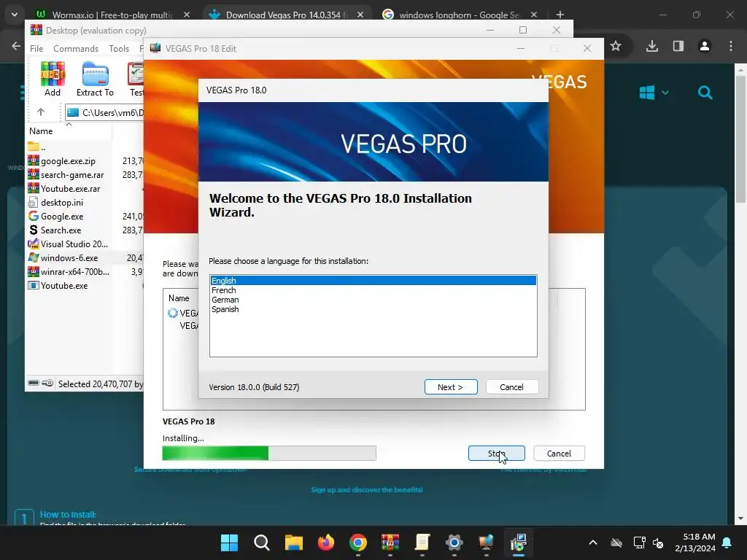Open the Chrome three-dot menu
747x560 pixels.
point(731,46)
